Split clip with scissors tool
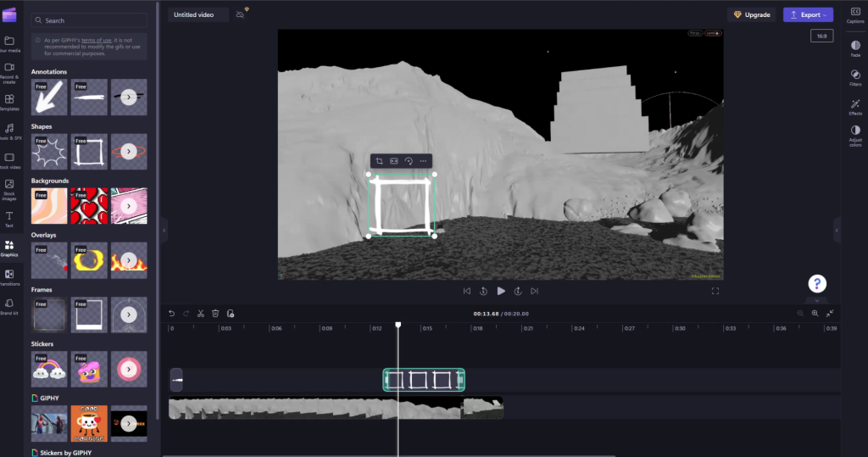 coord(200,314)
